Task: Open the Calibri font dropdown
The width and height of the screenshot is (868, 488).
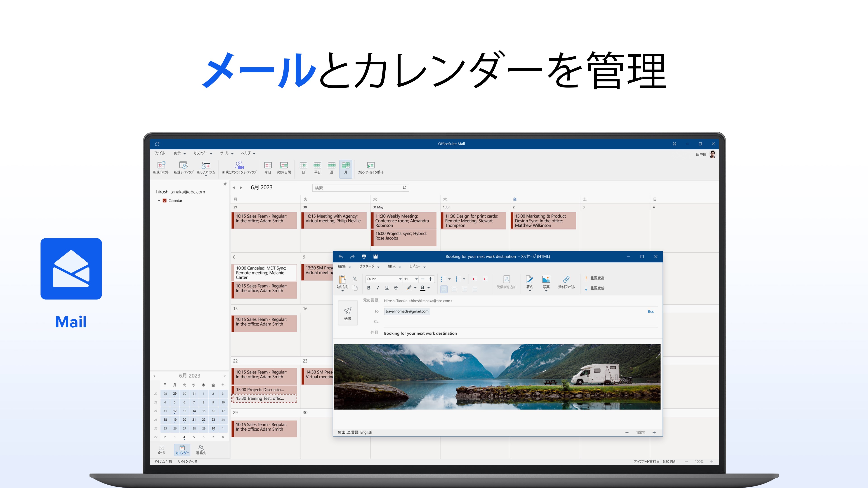Action: [400, 279]
